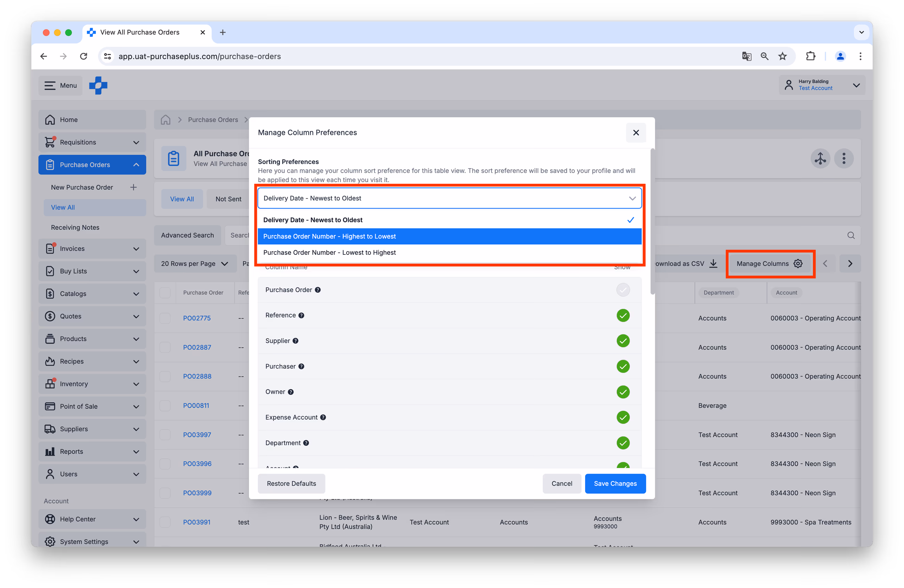Tick the checkbox for row PO02775
Image resolution: width=904 pixels, height=588 pixels.
[x=165, y=318]
